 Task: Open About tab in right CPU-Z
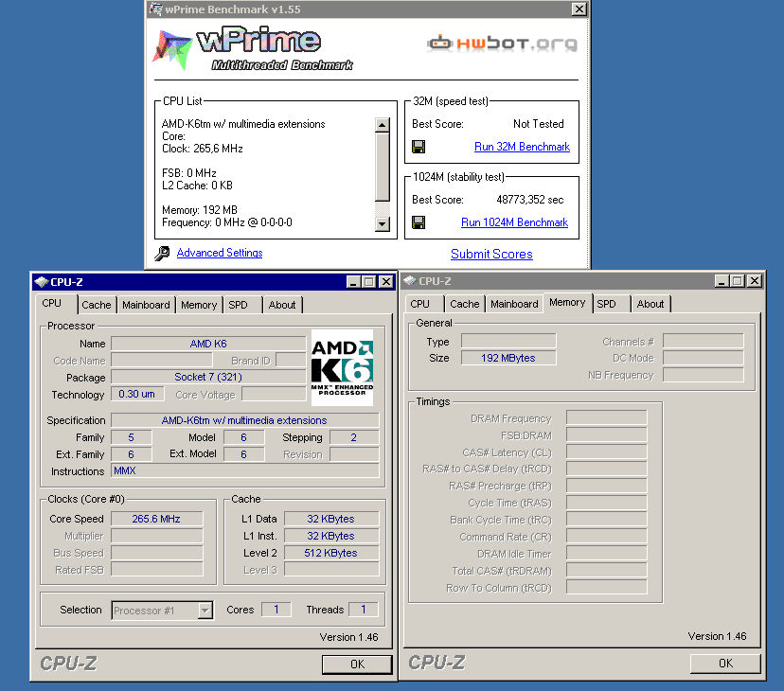point(650,304)
